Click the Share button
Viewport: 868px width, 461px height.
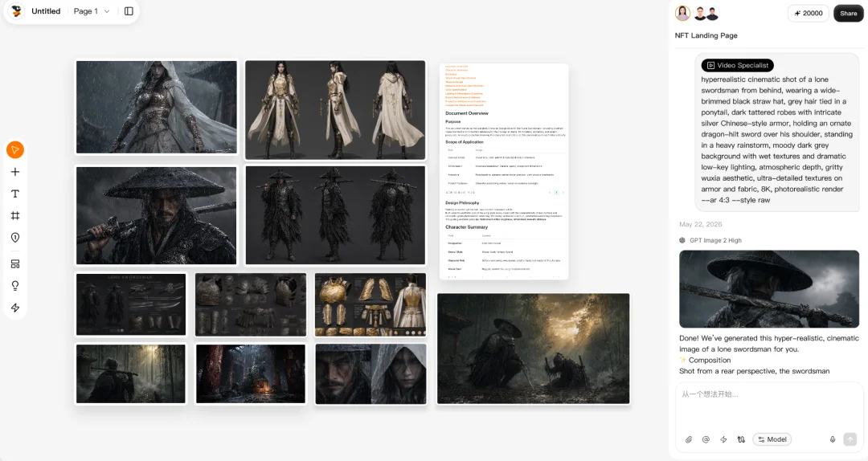(848, 14)
